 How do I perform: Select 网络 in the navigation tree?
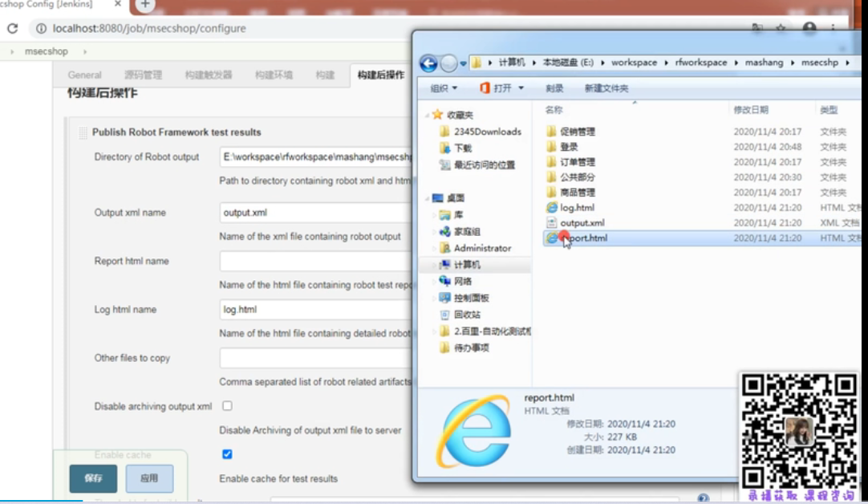pos(456,282)
